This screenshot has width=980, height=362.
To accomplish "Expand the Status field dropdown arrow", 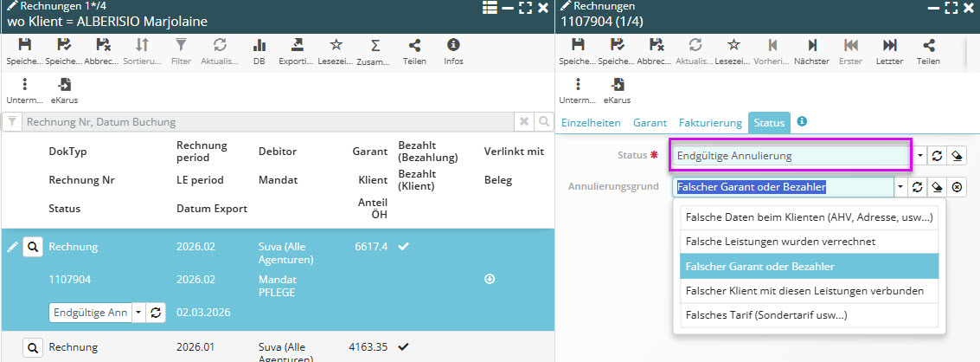I will click(919, 157).
